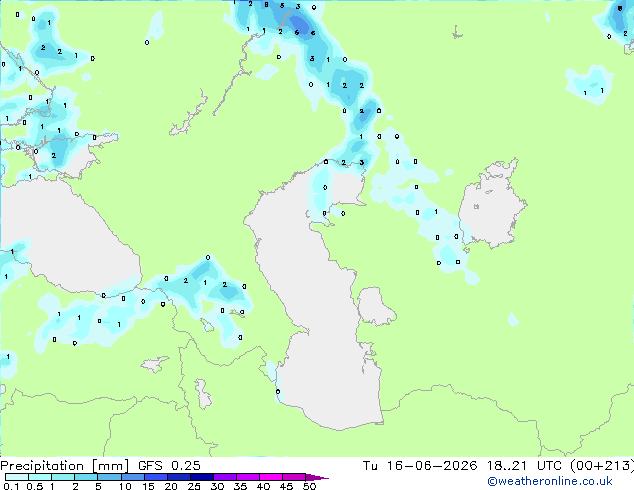
Task: Click the 15–20 mm legend swatch
Action: [156, 477]
